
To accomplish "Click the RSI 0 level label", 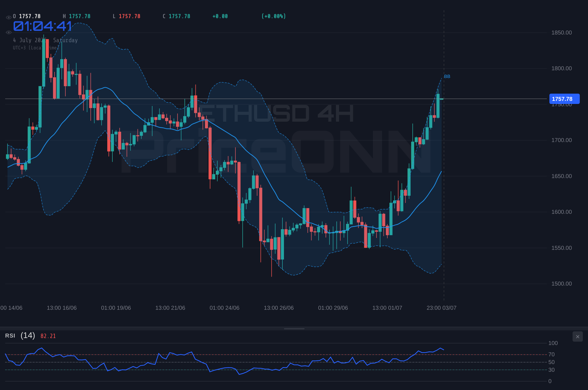I will [x=550, y=381].
